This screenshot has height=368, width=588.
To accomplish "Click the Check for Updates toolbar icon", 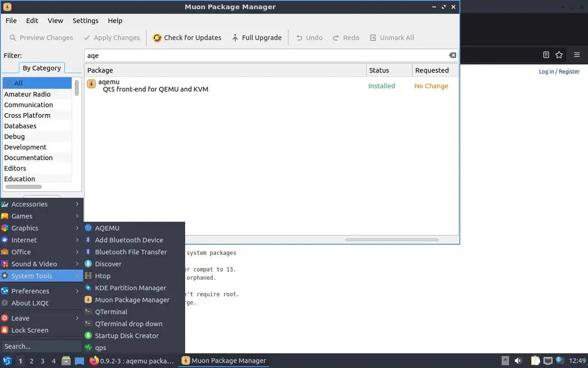I will tap(157, 38).
